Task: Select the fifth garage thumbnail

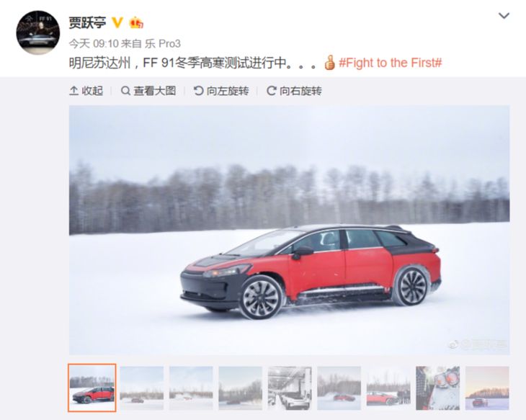Action: tap(290, 388)
